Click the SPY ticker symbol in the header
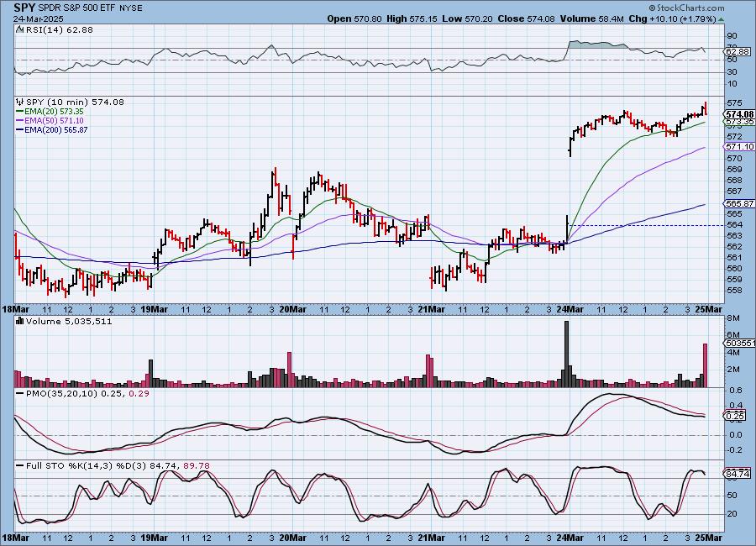 click(24, 8)
